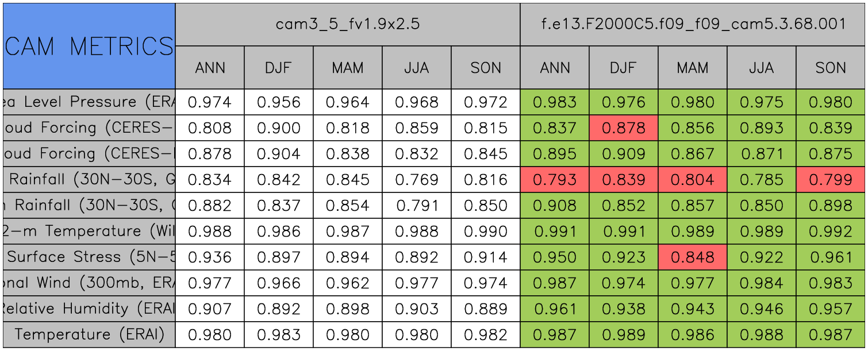This screenshot has height=351, width=868.
Task: Click the red cell showing 0.793
Action: click(x=555, y=180)
